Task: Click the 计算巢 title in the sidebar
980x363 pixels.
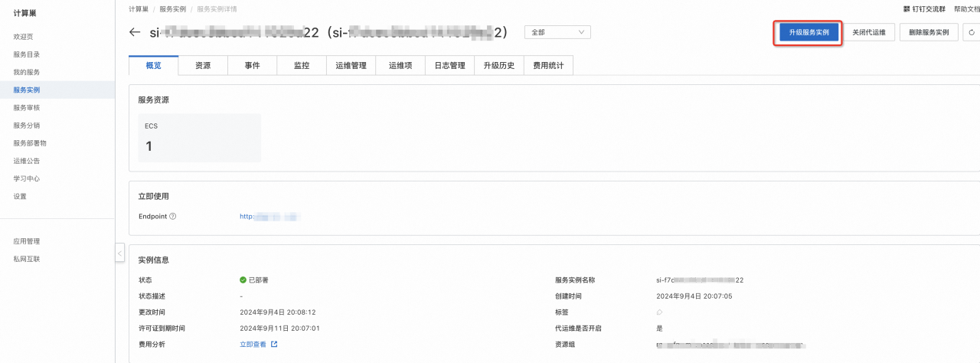Action: 24,12
